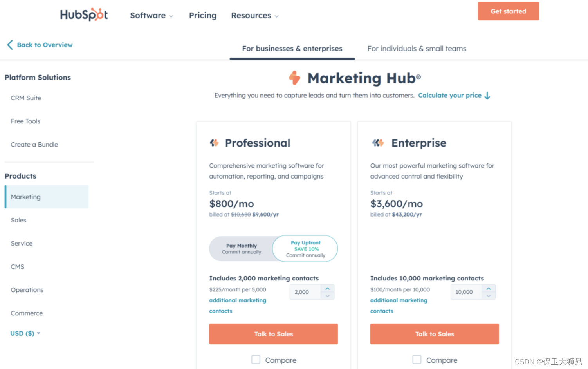The height and width of the screenshot is (369, 588).
Task: Choose the Pay Monthly billing option
Action: coord(241,249)
